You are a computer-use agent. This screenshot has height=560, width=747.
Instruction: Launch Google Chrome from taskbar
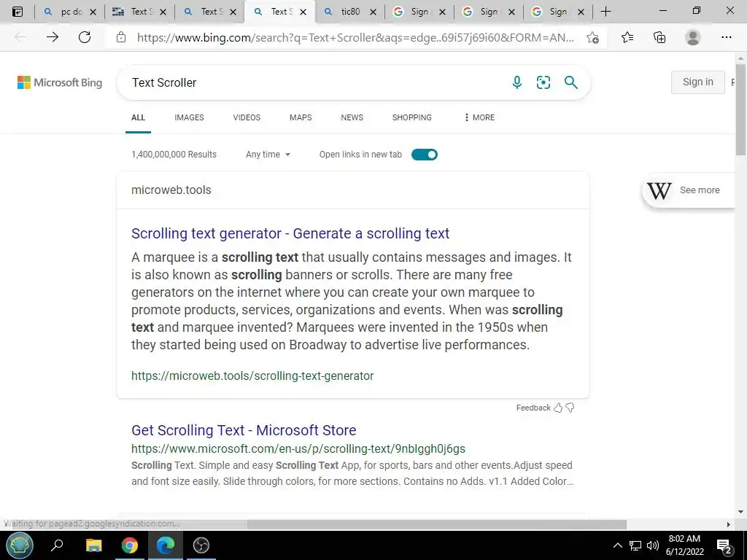point(129,545)
